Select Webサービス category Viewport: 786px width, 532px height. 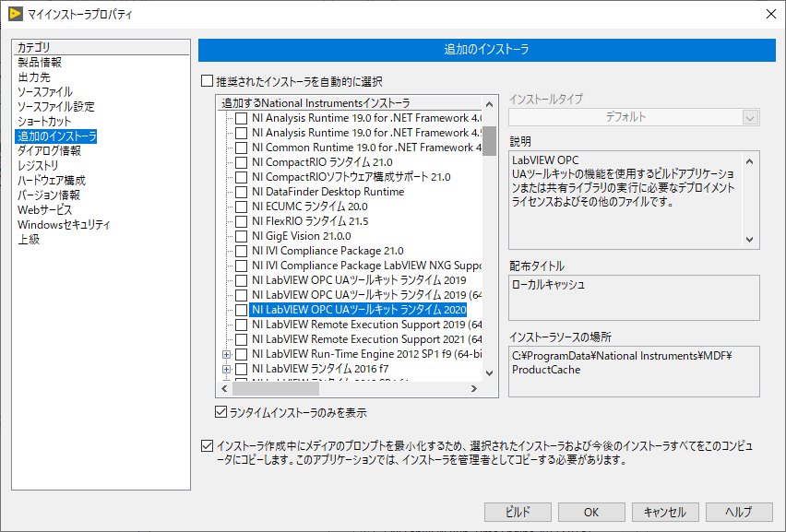(x=45, y=209)
